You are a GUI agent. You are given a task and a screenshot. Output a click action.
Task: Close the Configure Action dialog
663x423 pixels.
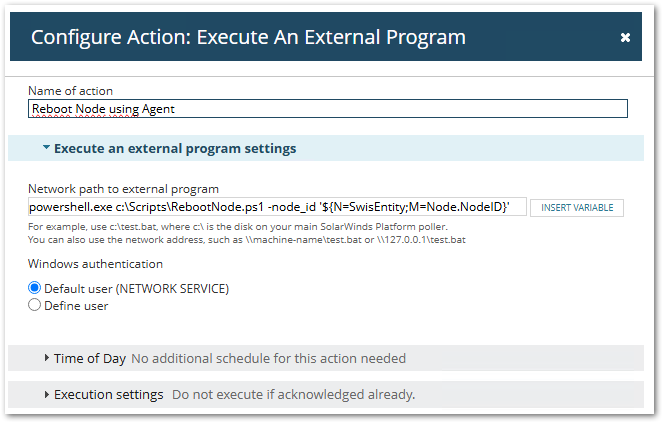coord(625,38)
